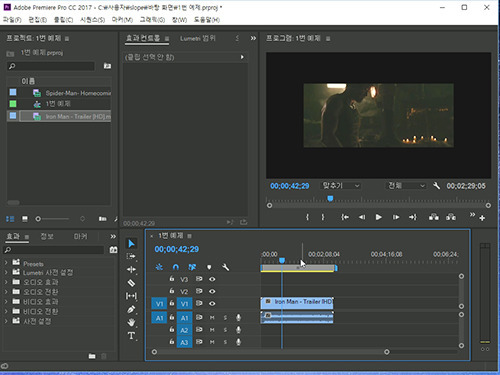This screenshot has height=375, width=500.
Task: Show overflow tabs in Effect Controls group
Action: click(253, 38)
